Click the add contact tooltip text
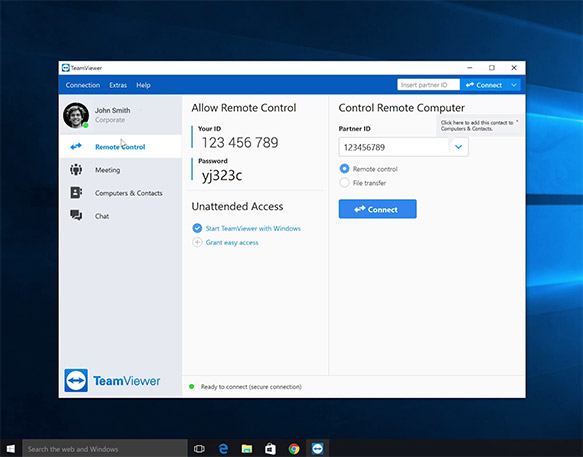Image resolution: width=583 pixels, height=457 pixels. tap(477, 125)
